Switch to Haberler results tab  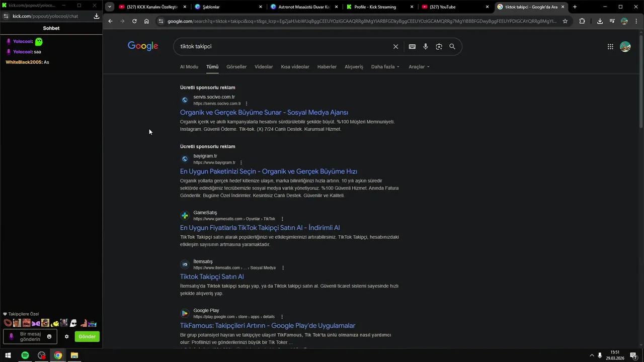(327, 67)
